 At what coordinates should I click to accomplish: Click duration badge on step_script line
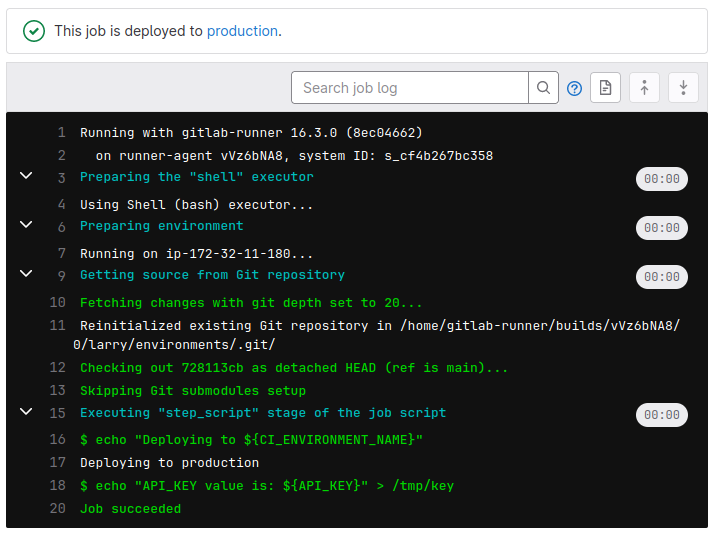click(661, 415)
